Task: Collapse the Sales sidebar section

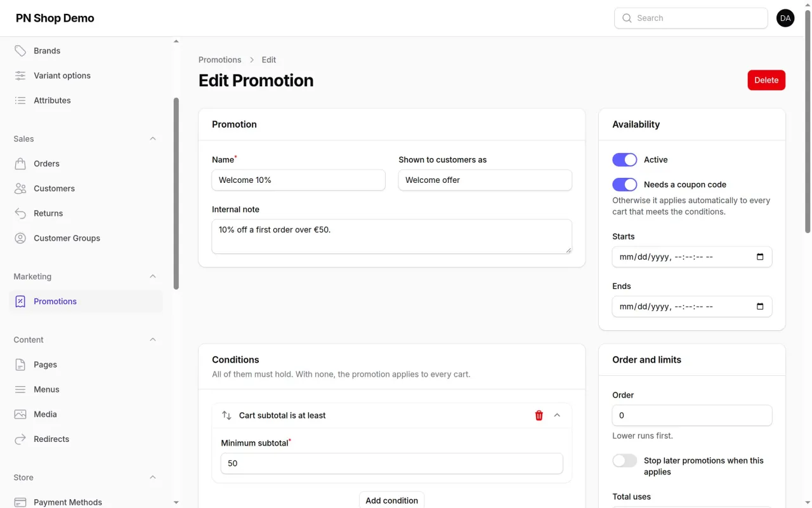Action: point(153,138)
